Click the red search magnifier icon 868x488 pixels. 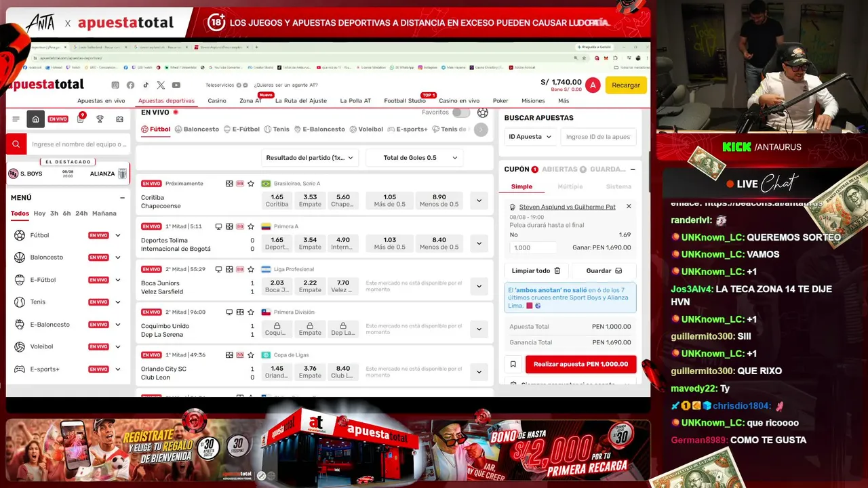pos(16,144)
